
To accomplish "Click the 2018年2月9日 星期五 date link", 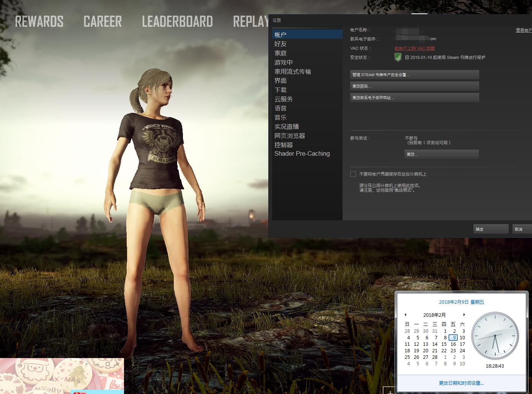I will 462,302.
